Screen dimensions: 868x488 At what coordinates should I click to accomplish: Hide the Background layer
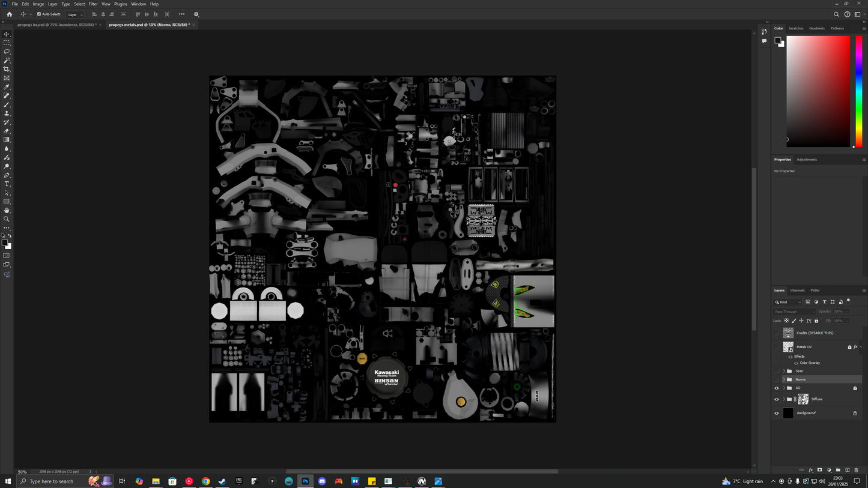click(x=776, y=413)
